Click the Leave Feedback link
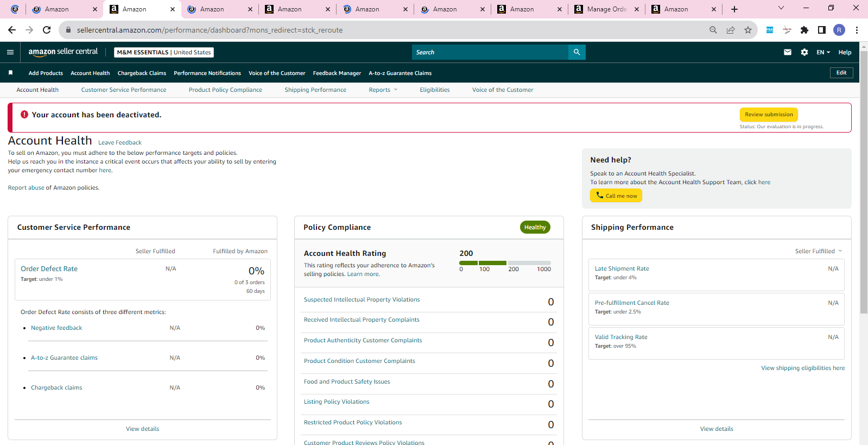The height and width of the screenshot is (445, 868). click(120, 142)
